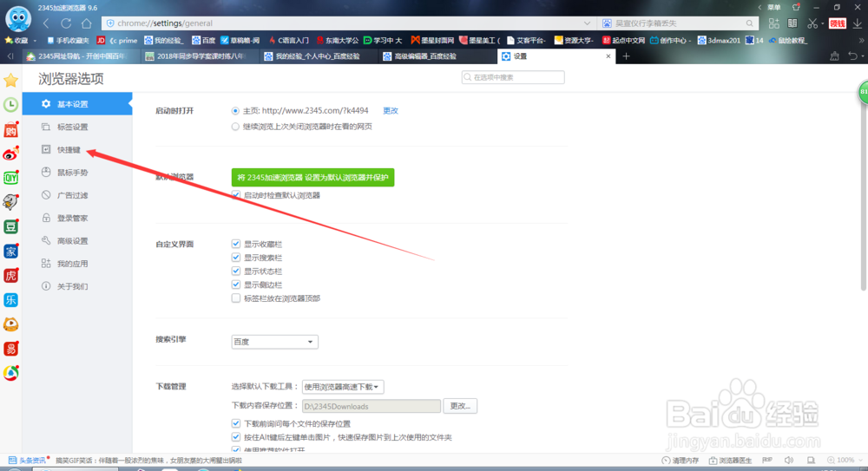The height and width of the screenshot is (471, 868).
Task: Toggle 下载前询问每个文件的保存位置 checkbox
Action: tap(236, 423)
